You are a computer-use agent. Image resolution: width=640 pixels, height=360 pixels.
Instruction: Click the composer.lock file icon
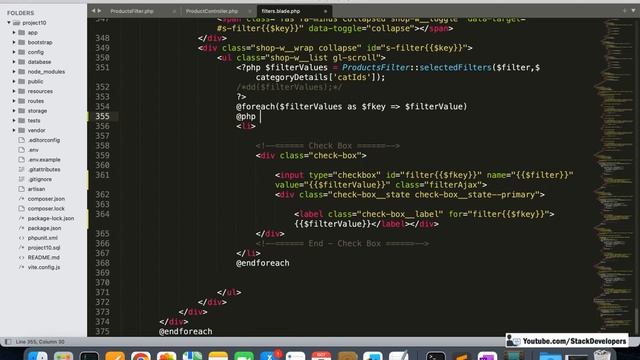[22, 209]
